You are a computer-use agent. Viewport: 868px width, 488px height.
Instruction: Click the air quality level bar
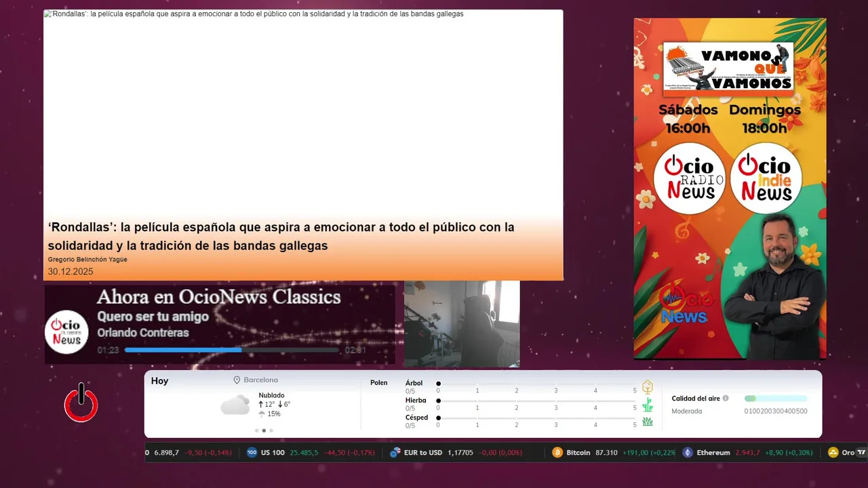coord(776,399)
